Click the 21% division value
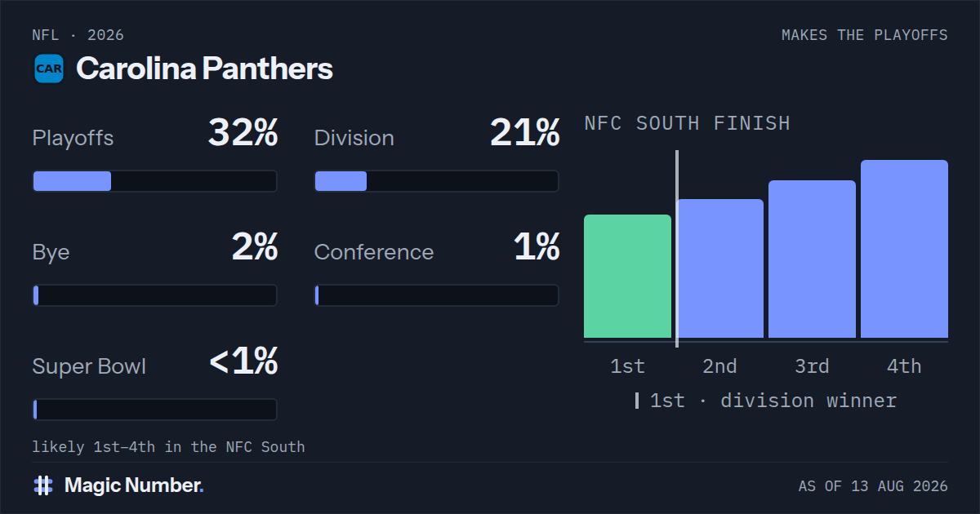The image size is (980, 514). pos(525,133)
